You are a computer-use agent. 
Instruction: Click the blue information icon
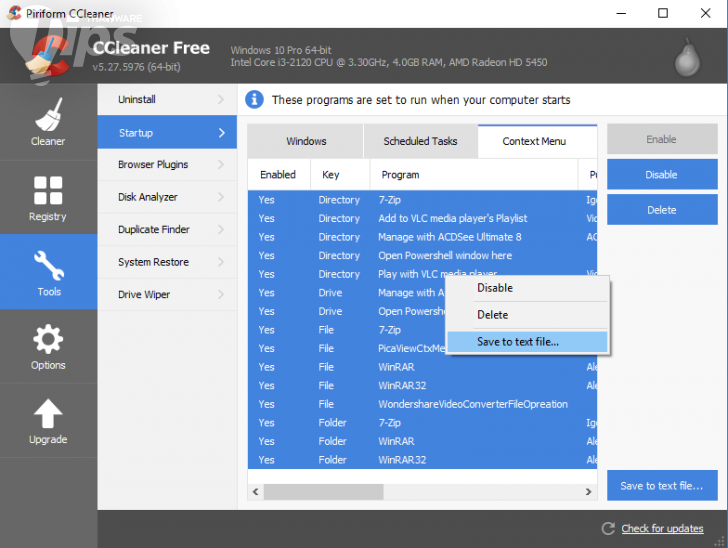click(254, 99)
